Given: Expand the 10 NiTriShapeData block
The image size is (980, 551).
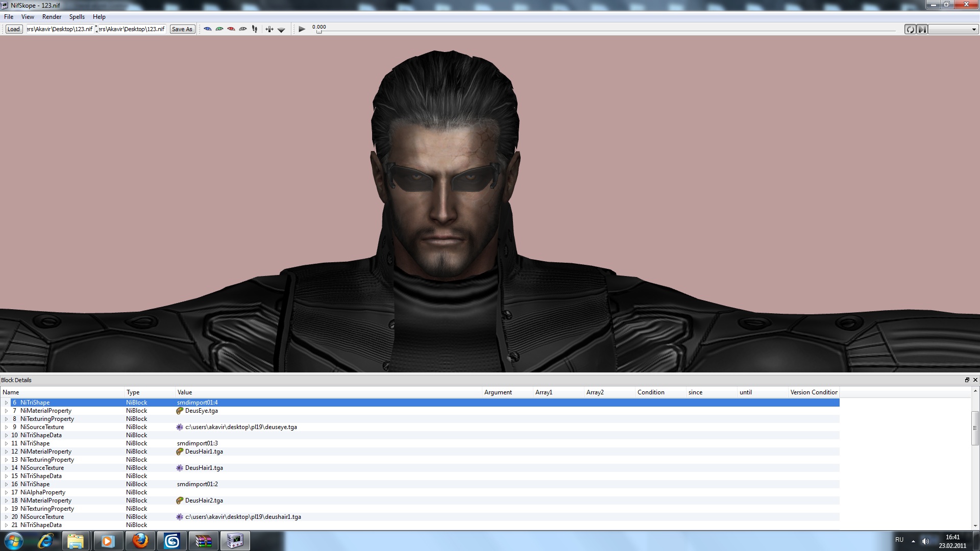Looking at the screenshot, I should [6, 435].
